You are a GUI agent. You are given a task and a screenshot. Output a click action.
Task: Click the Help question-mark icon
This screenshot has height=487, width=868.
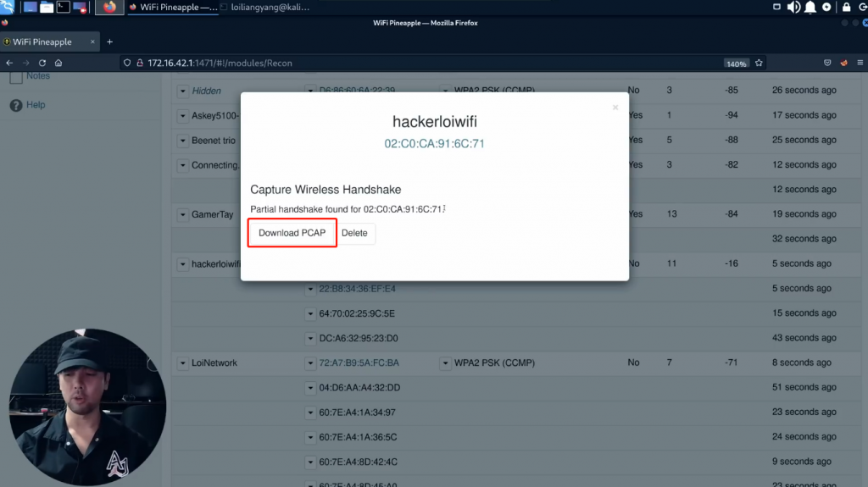pos(16,105)
